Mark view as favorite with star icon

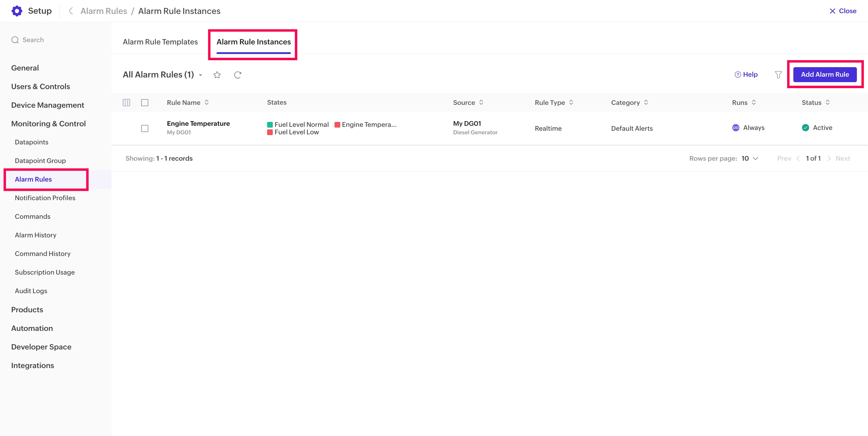tap(217, 75)
